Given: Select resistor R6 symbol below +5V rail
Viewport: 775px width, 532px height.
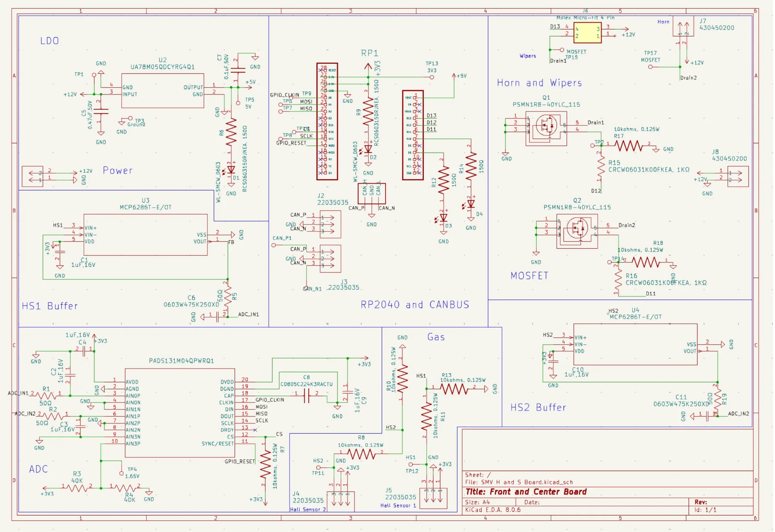Looking at the screenshot, I should point(231,132).
